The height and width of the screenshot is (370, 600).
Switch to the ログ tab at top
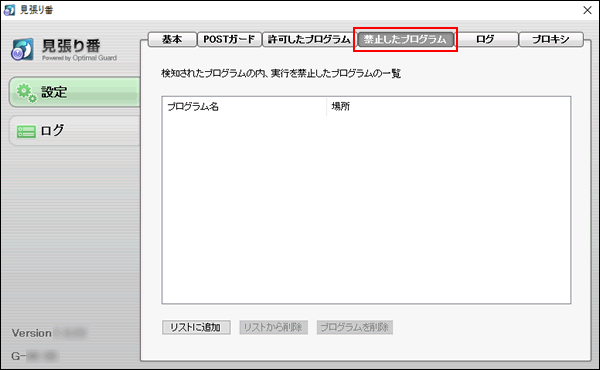tap(486, 39)
